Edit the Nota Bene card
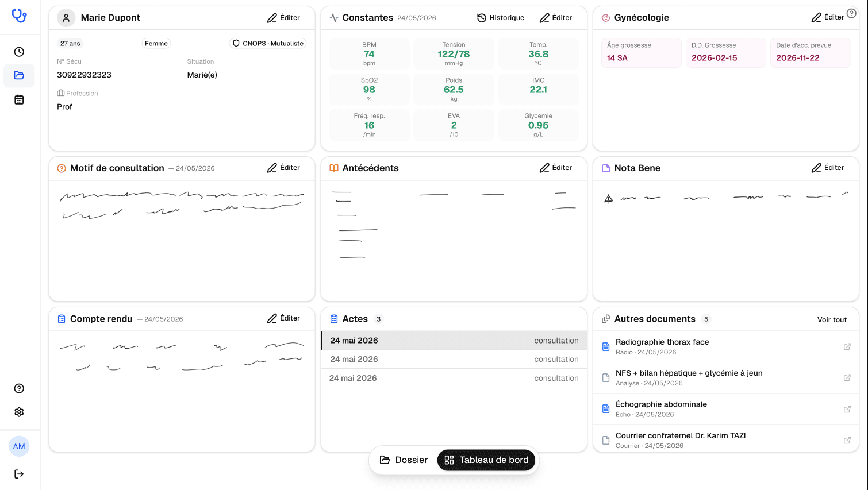 pyautogui.click(x=828, y=168)
